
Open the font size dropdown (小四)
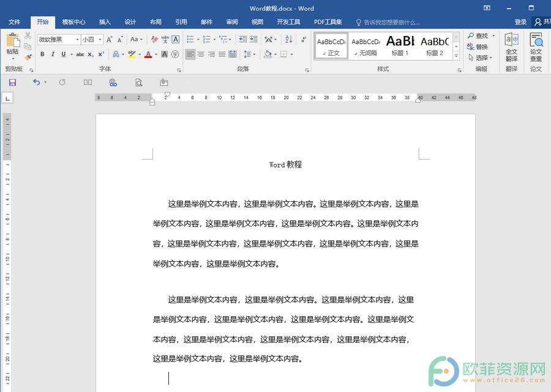click(100, 40)
